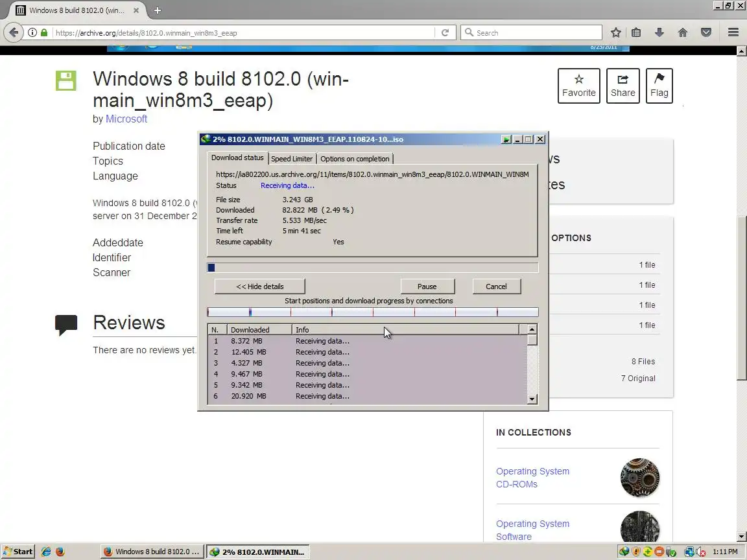Launch Firefox from the quick launch bar
The width and height of the screenshot is (747, 560).
60,552
